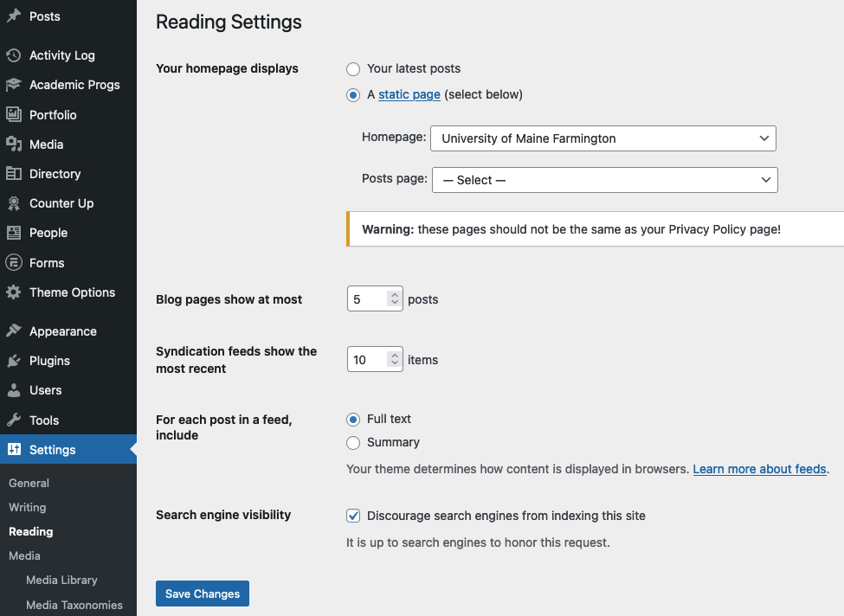Select Reading settings submenu
Viewport: 844px width, 616px height.
click(x=30, y=531)
